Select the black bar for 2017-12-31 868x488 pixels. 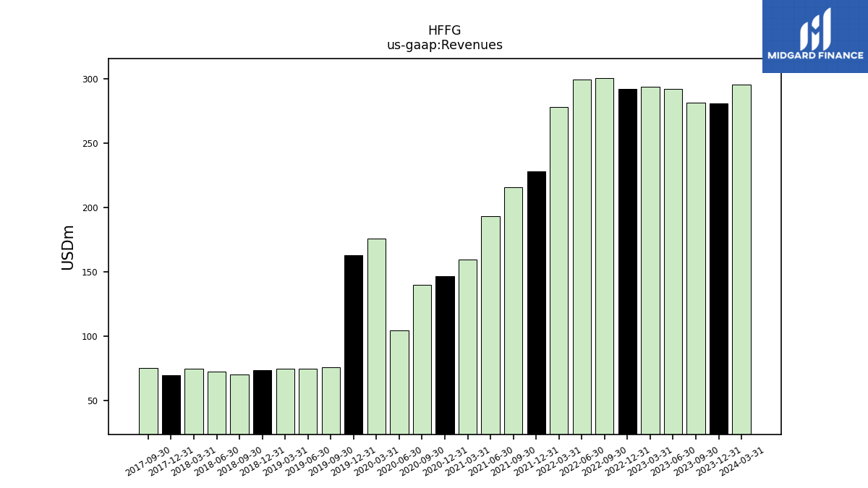(171, 405)
